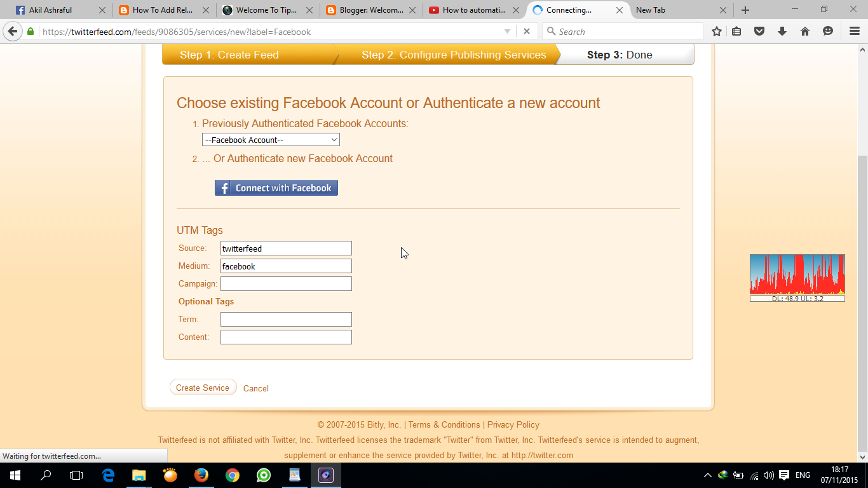Launch Chrome from the taskbar
Viewport: 868px width, 488px height.
[x=232, y=475]
